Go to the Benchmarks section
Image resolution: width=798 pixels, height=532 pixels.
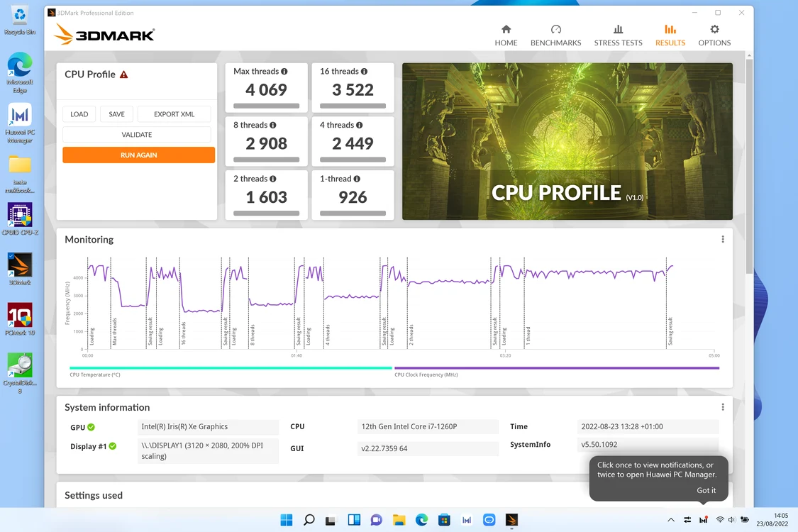(x=555, y=35)
